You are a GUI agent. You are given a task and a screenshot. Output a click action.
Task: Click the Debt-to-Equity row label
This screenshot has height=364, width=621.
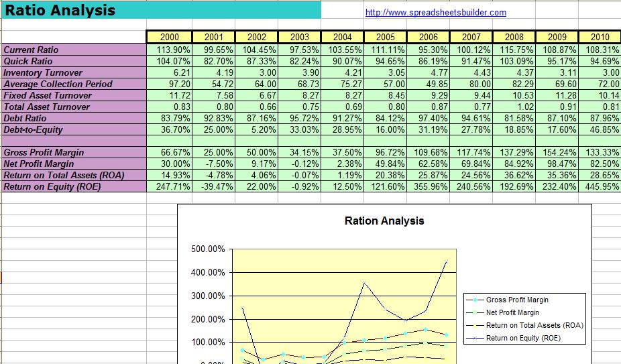(x=74, y=129)
